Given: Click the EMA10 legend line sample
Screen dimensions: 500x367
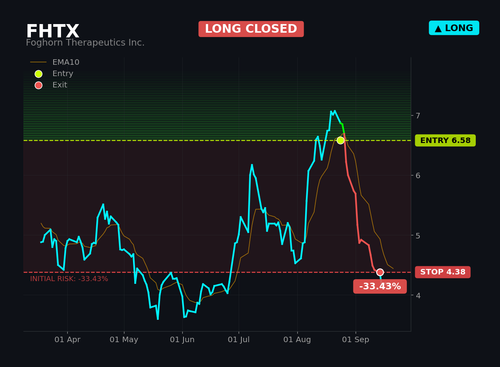Looking at the screenshot, I should (x=38, y=62).
